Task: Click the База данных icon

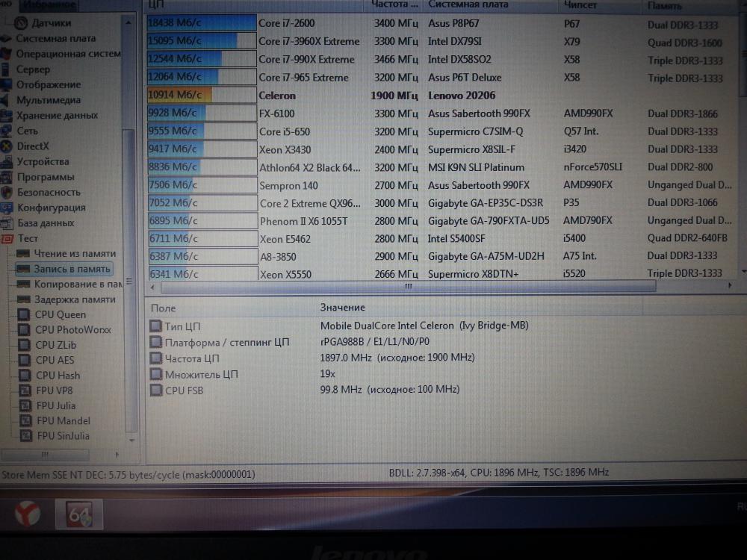Action: (x=6, y=223)
